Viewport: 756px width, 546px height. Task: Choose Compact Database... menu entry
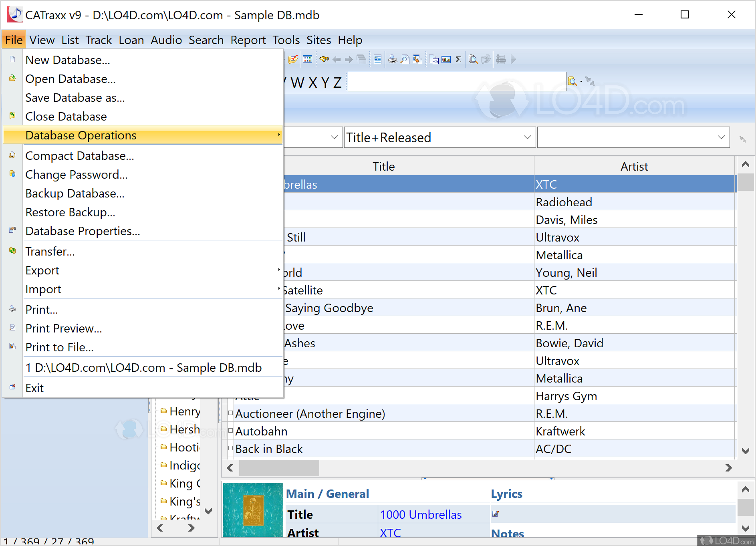click(80, 156)
